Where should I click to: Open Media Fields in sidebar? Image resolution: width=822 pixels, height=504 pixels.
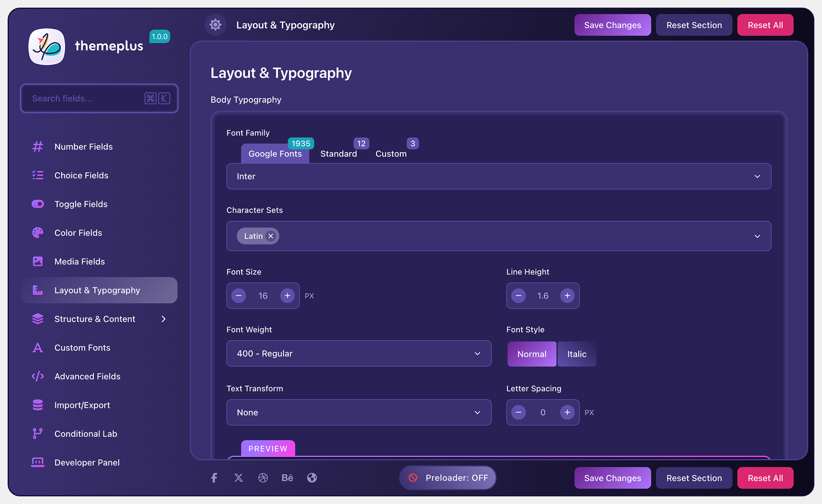tap(99, 262)
